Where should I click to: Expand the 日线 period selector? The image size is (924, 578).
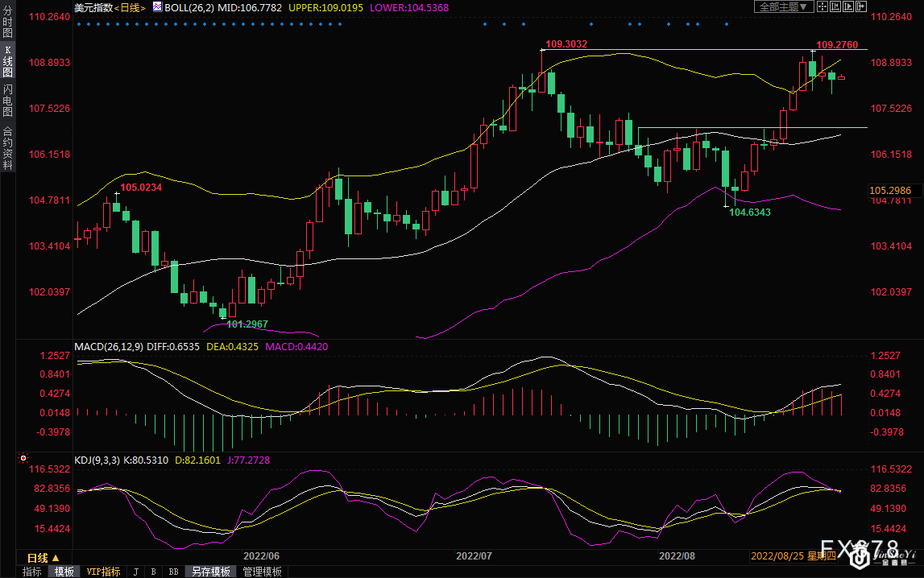[42, 557]
